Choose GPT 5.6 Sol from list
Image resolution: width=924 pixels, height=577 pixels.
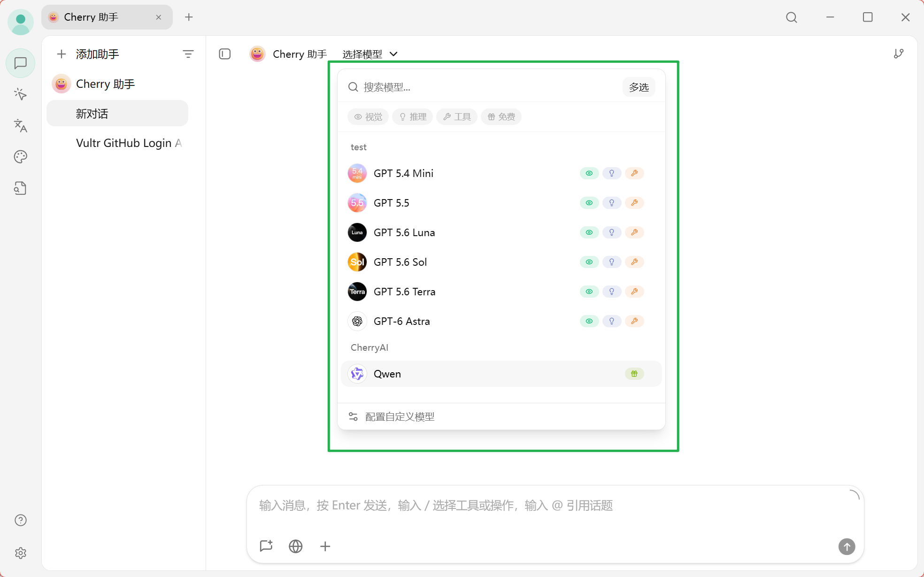tap(501, 262)
